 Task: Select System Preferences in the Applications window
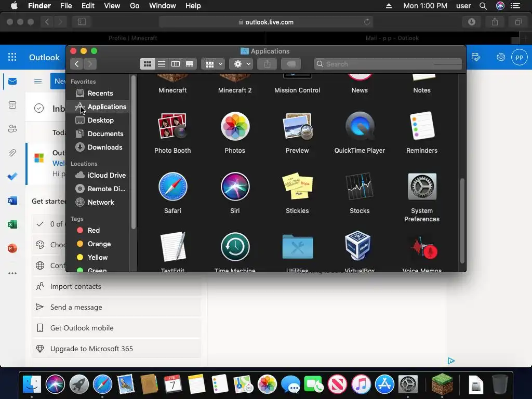422,187
